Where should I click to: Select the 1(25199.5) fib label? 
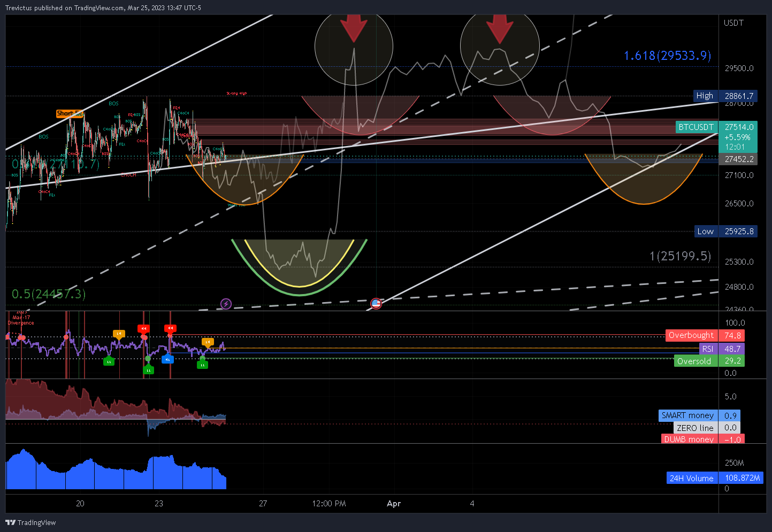681,256
